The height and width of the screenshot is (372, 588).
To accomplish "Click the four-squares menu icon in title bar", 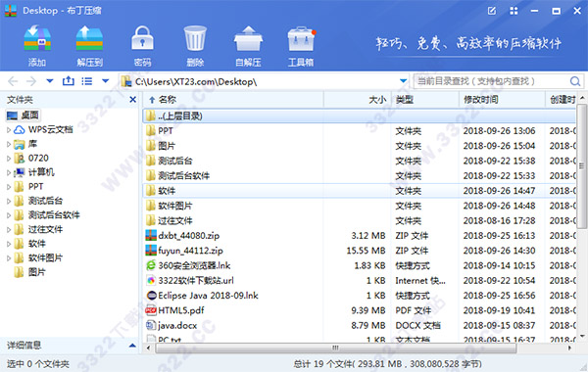I will point(514,11).
